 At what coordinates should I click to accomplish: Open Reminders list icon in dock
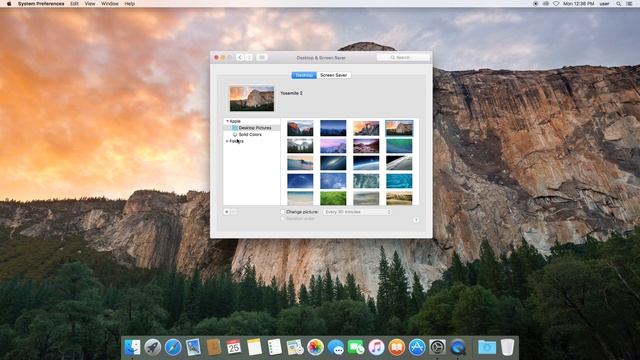pos(275,347)
